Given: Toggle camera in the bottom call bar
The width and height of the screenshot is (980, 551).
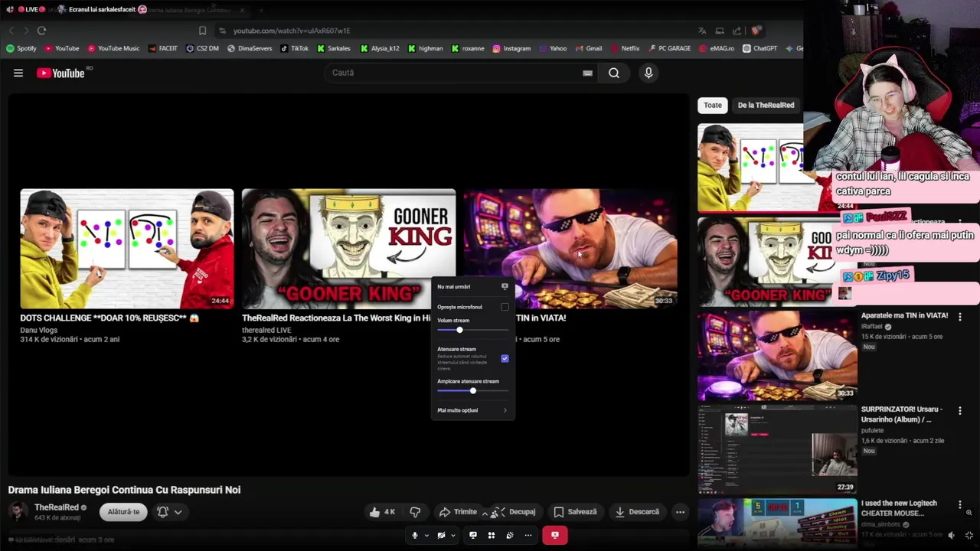Looking at the screenshot, I should point(441,536).
